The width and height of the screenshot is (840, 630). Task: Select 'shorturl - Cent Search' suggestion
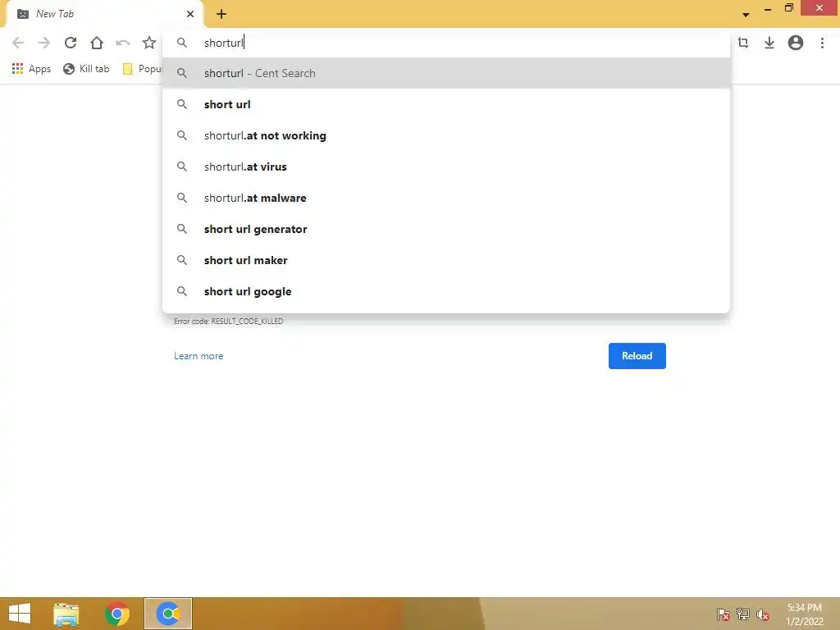click(x=445, y=73)
